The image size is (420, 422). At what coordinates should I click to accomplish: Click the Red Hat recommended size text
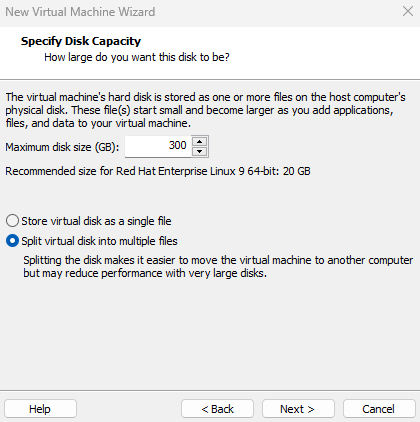click(x=158, y=171)
